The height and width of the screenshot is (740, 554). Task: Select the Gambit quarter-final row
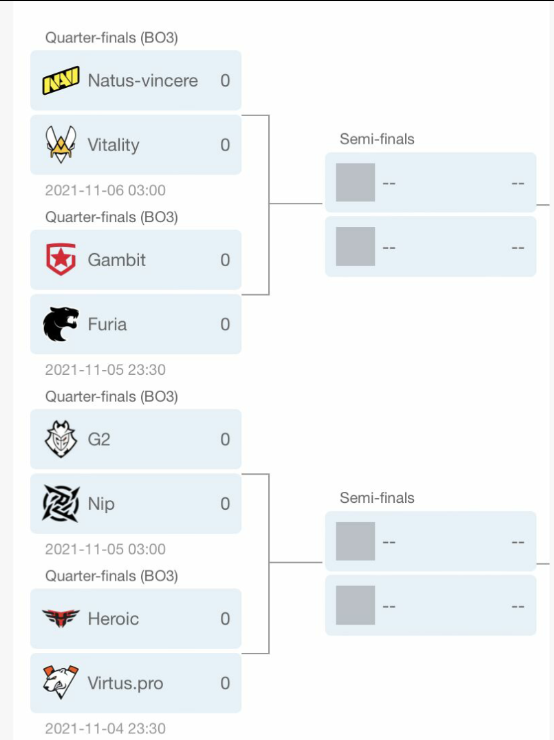coord(136,260)
